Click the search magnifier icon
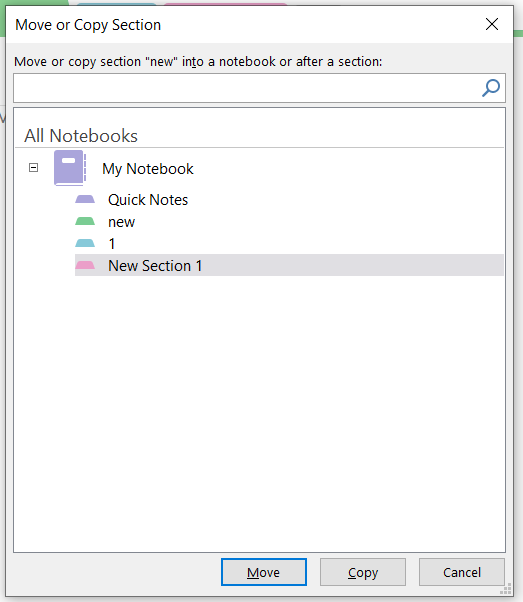The width and height of the screenshot is (523, 602). (x=491, y=88)
